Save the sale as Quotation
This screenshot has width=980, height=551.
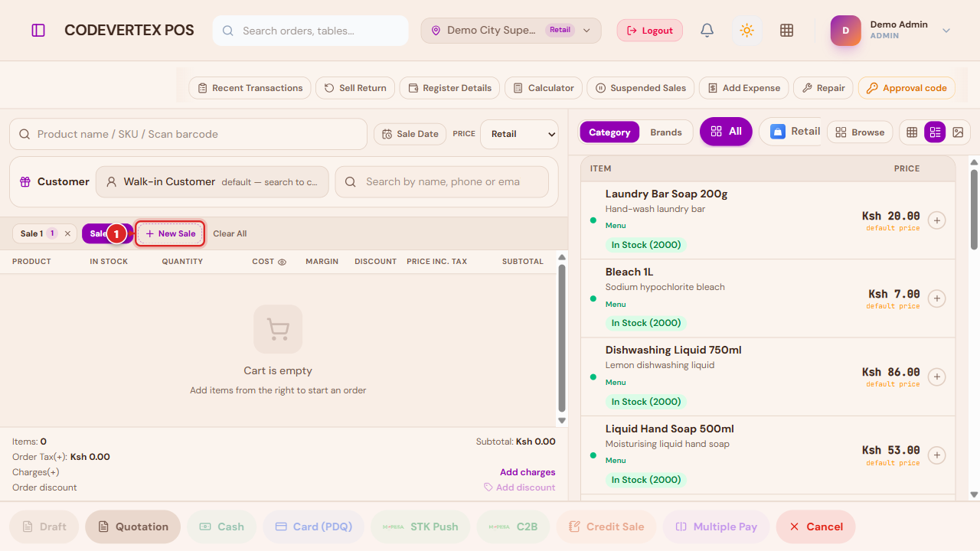(132, 527)
